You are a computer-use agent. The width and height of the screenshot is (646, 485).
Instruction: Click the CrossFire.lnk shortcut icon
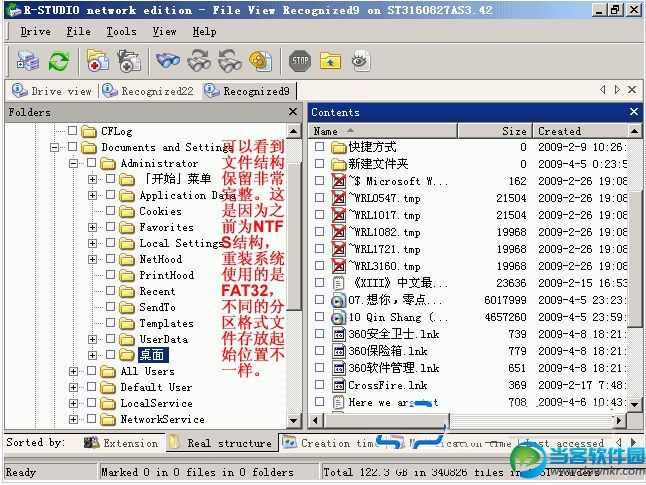click(339, 385)
